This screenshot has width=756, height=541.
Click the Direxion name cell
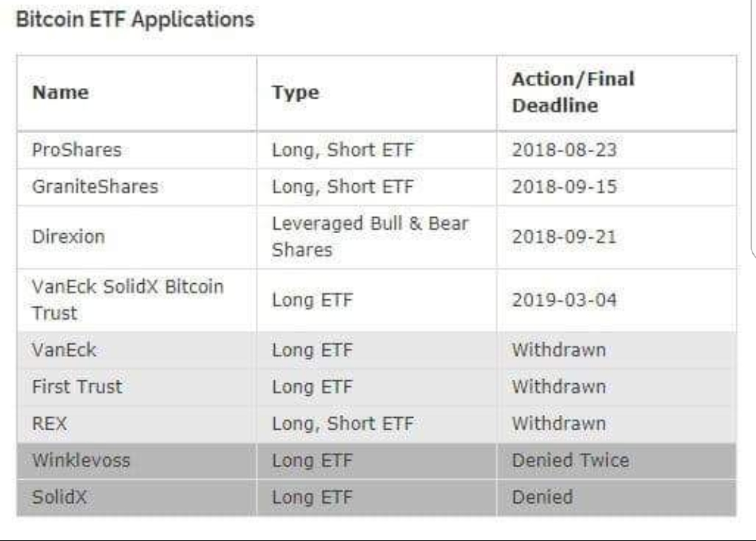pos(68,236)
